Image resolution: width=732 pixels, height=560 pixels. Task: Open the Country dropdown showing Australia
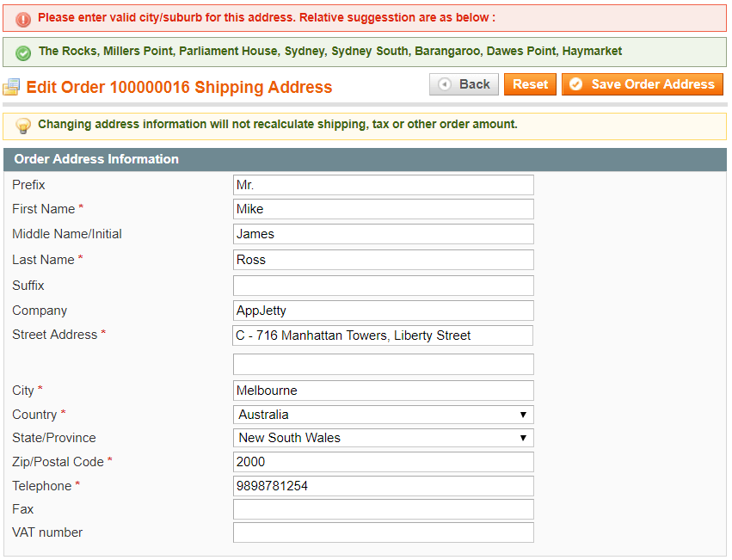[383, 415]
